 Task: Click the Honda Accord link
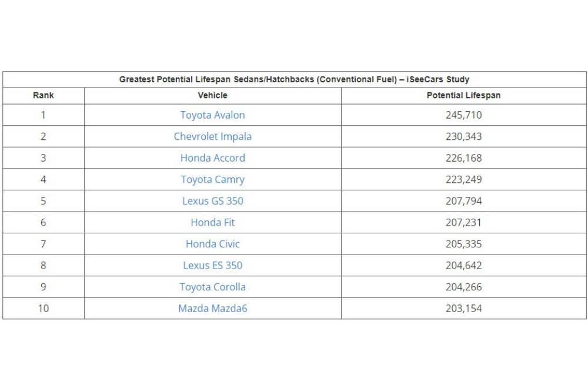click(212, 158)
